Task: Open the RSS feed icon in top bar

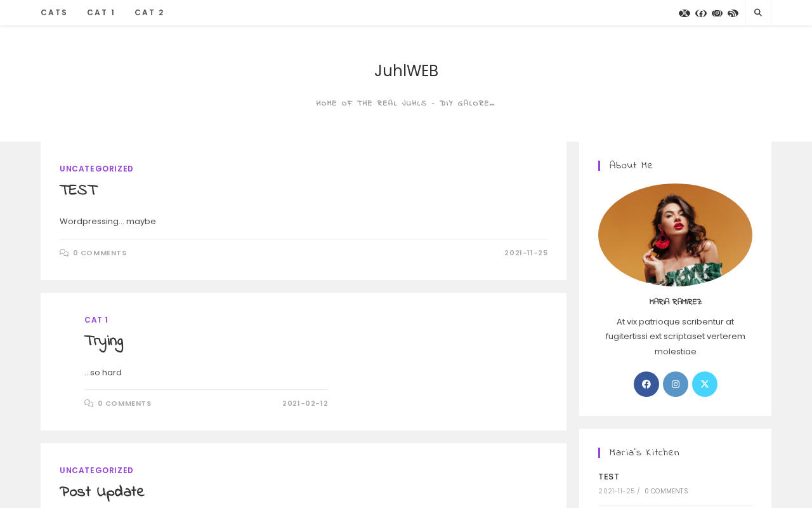Action: 733,13
